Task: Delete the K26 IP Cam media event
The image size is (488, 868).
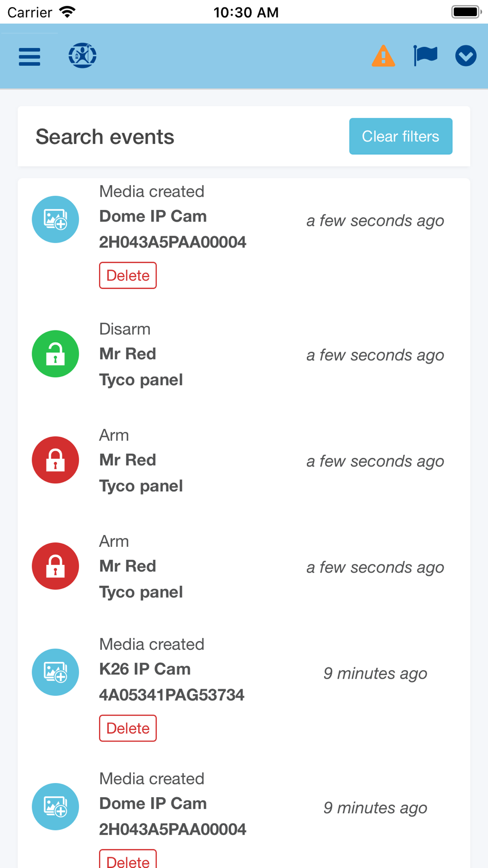Action: point(128,728)
